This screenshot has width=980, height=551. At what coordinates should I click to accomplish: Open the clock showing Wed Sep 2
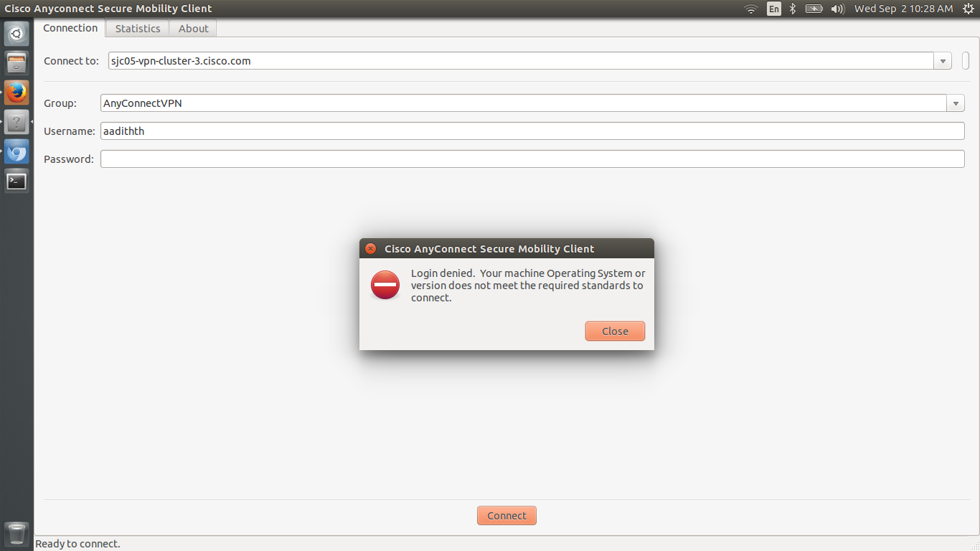[x=903, y=9]
